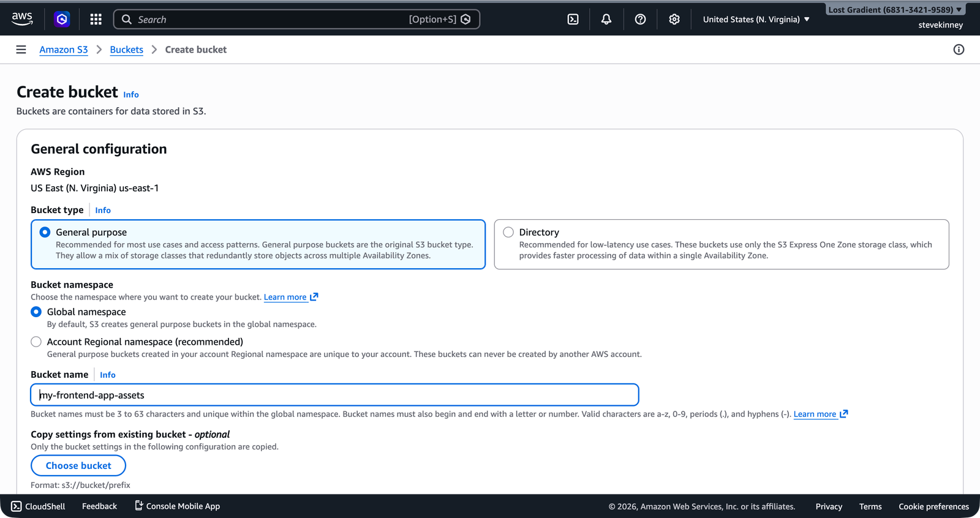980x518 pixels.
Task: Select the Global namespace radio button
Action: coord(36,312)
